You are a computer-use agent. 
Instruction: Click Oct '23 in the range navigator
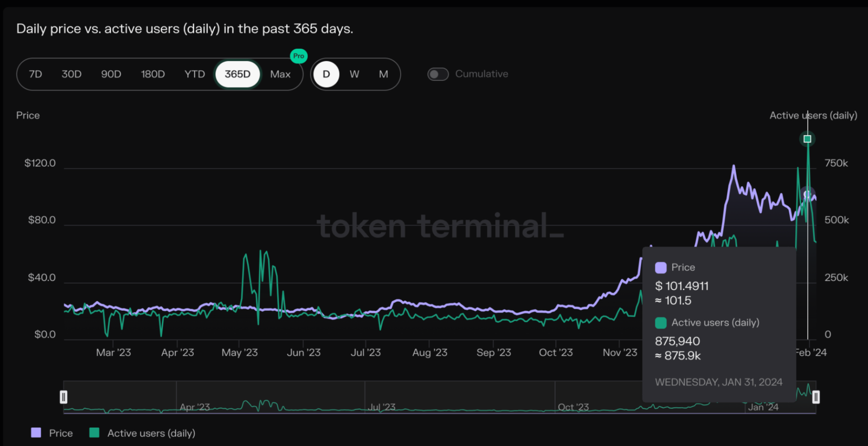[573, 407]
